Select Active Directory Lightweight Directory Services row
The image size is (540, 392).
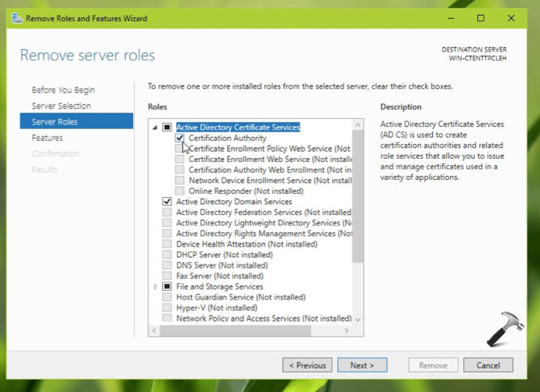pyautogui.click(x=264, y=223)
